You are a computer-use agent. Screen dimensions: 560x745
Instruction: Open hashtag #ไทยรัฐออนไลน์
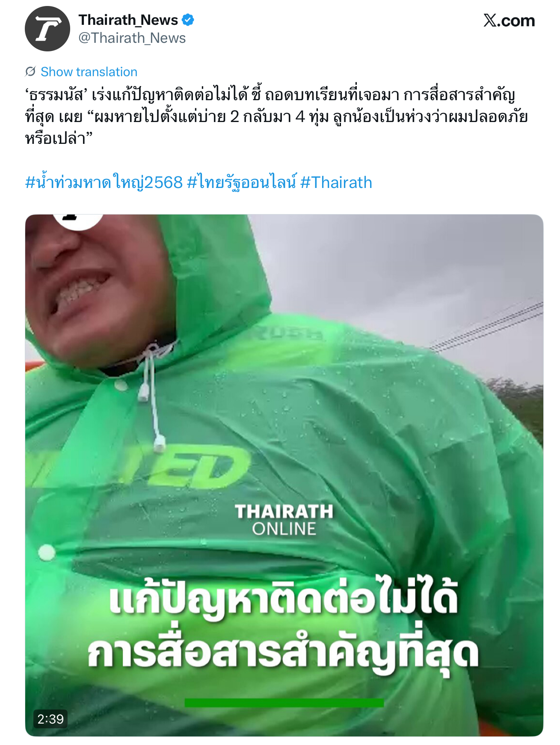(x=242, y=182)
